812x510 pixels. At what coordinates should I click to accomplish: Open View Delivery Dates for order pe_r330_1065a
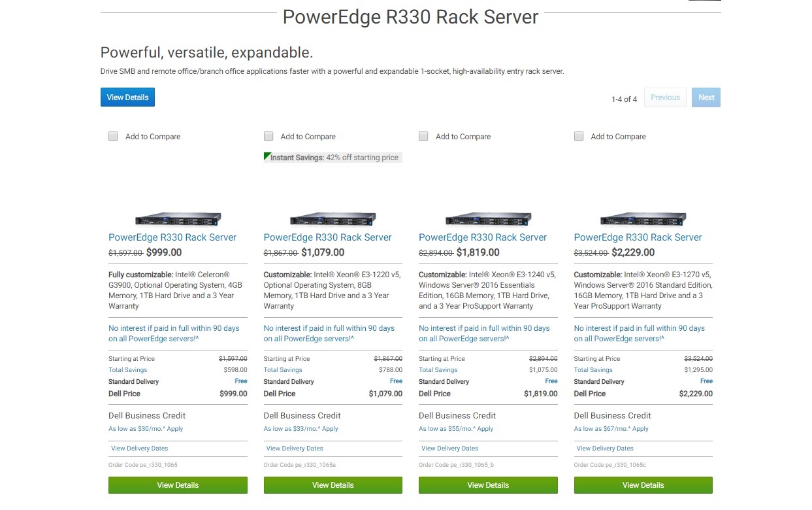coord(295,449)
